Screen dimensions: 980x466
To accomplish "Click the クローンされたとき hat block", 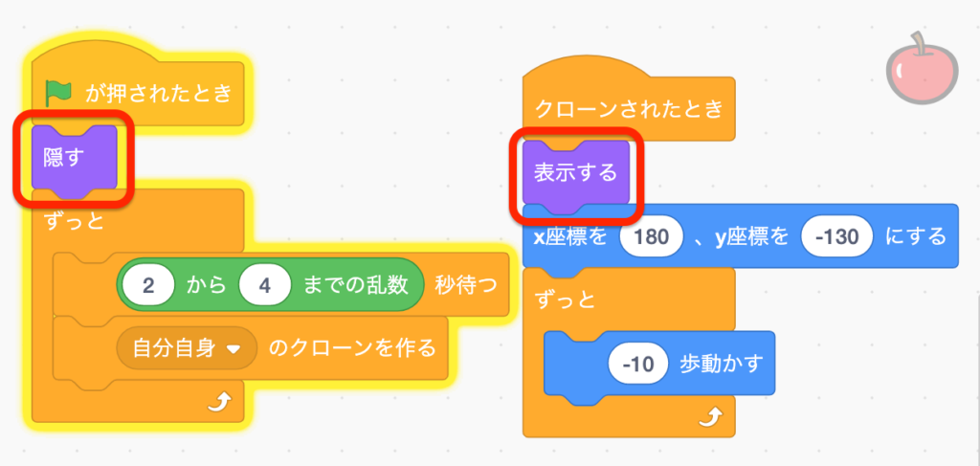I will click(628, 106).
